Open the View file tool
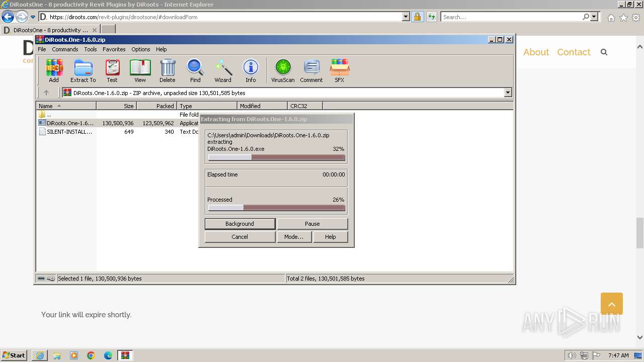This screenshot has height=362, width=644. pos(140,70)
